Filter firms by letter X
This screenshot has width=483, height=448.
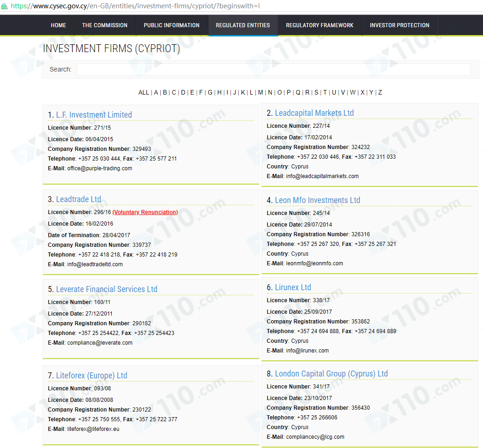click(362, 92)
